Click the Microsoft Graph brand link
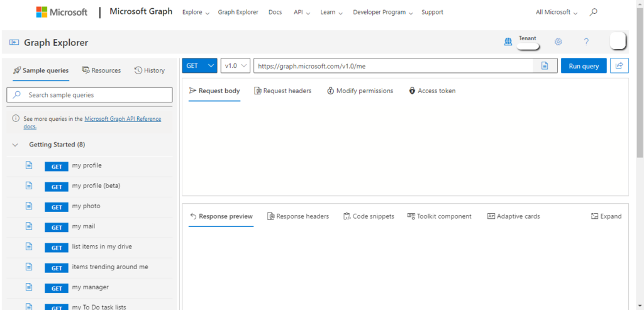This screenshot has width=644, height=310. [x=141, y=11]
